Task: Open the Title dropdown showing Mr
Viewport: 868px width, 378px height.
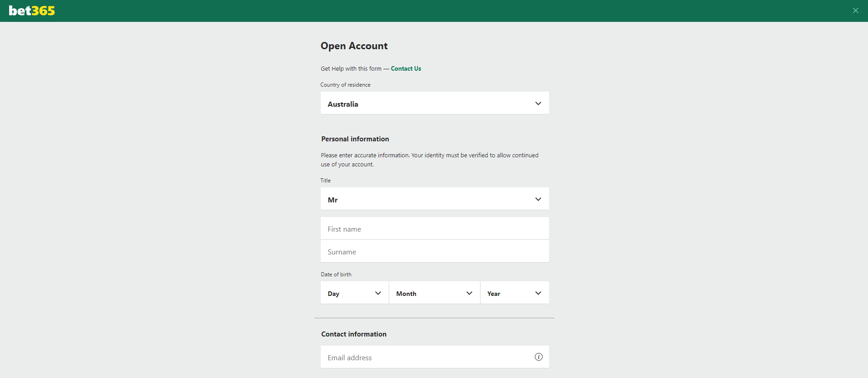Action: [435, 199]
